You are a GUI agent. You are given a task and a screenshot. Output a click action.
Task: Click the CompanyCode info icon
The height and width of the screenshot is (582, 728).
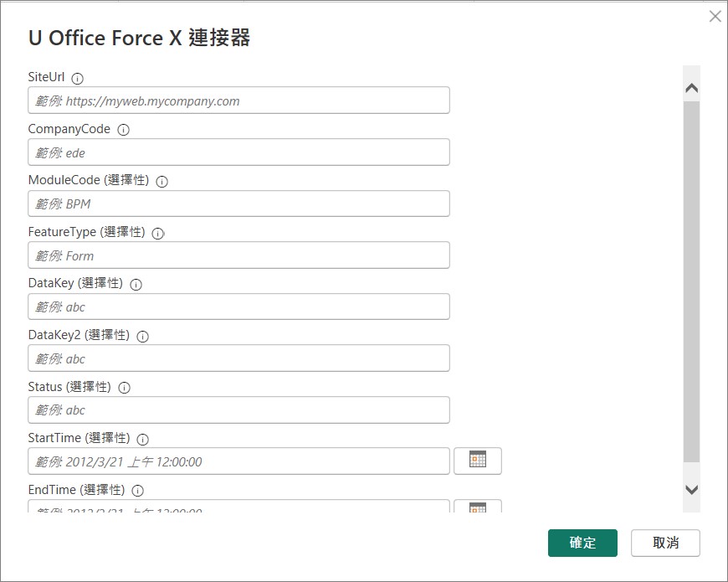pos(124,130)
